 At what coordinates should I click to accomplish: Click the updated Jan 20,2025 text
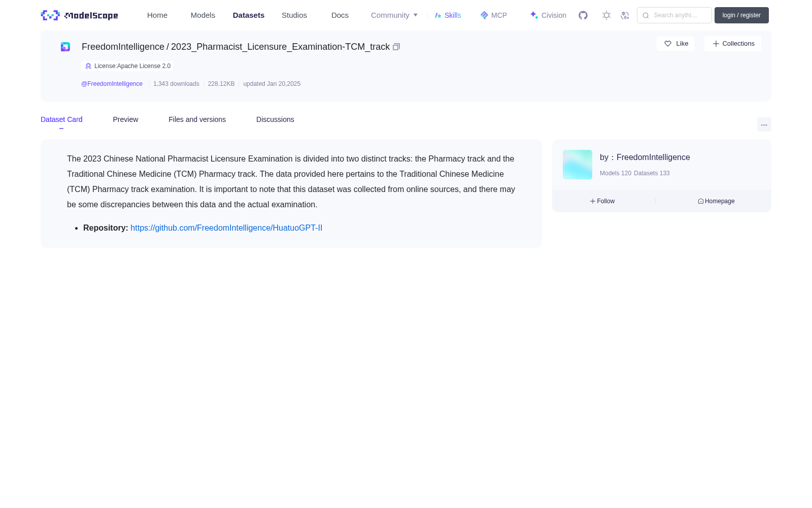point(272,84)
